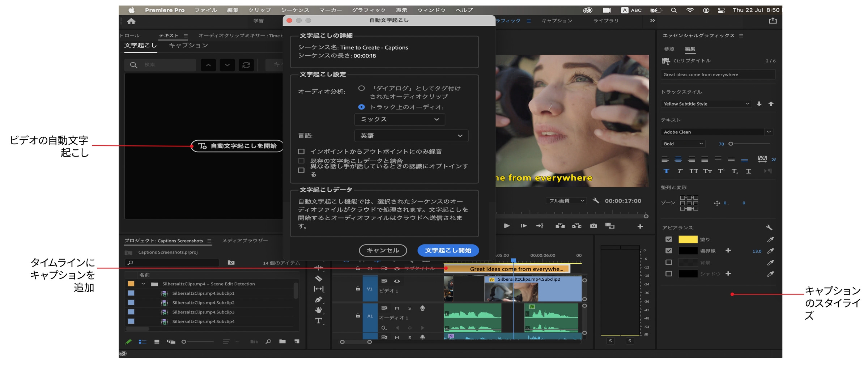Go to previous search result with the up arrow
Image resolution: width=868 pixels, height=366 pixels.
tap(208, 65)
